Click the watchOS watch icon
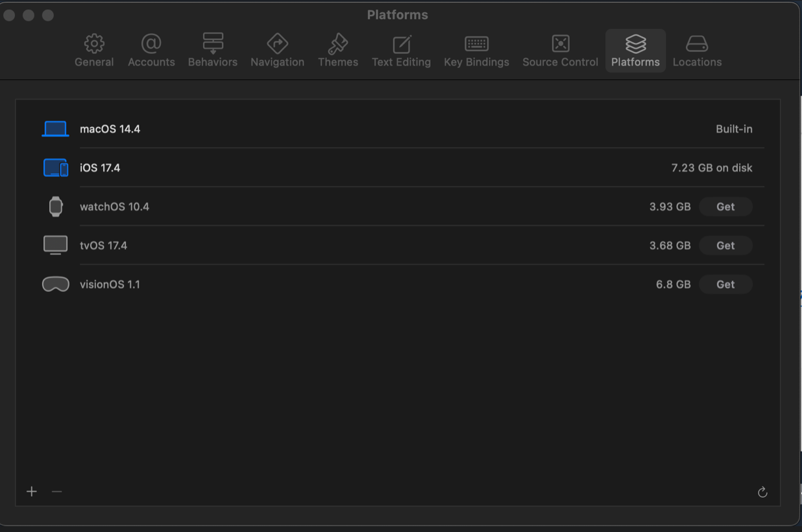This screenshot has height=532, width=802. click(56, 207)
